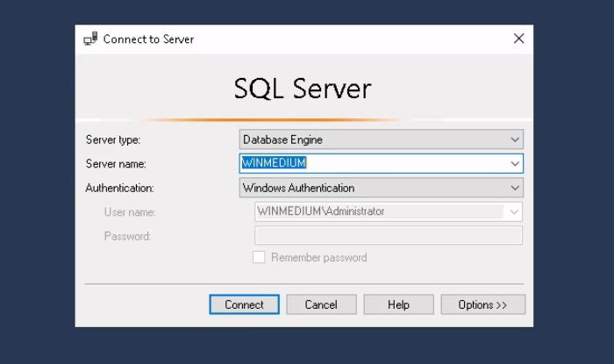Open the Windows Authentication dropdown
Screen dimensions: 614x364
tap(381, 188)
